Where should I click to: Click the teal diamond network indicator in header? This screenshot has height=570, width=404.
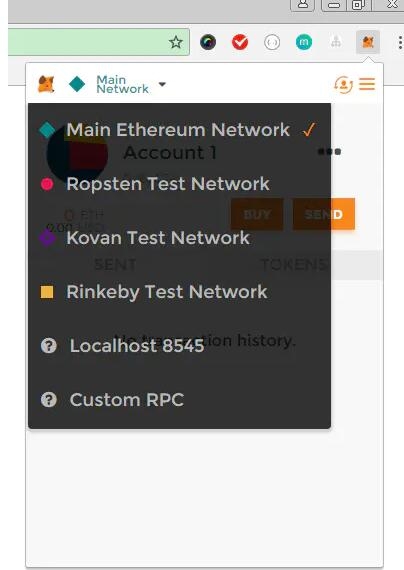coord(77,84)
